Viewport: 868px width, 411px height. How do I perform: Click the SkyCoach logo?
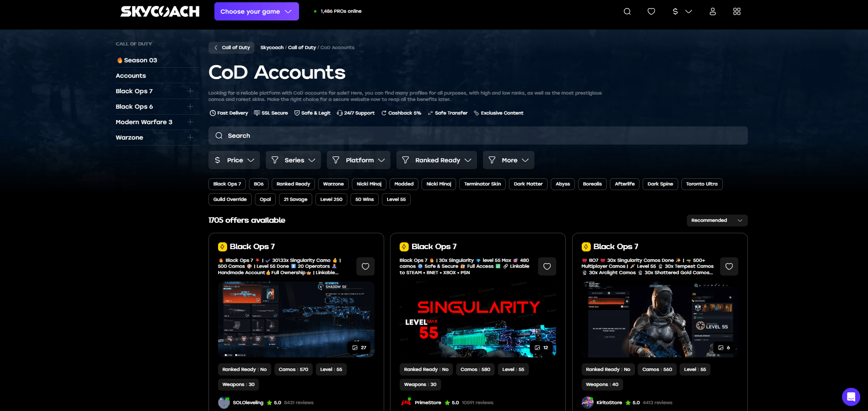160,11
